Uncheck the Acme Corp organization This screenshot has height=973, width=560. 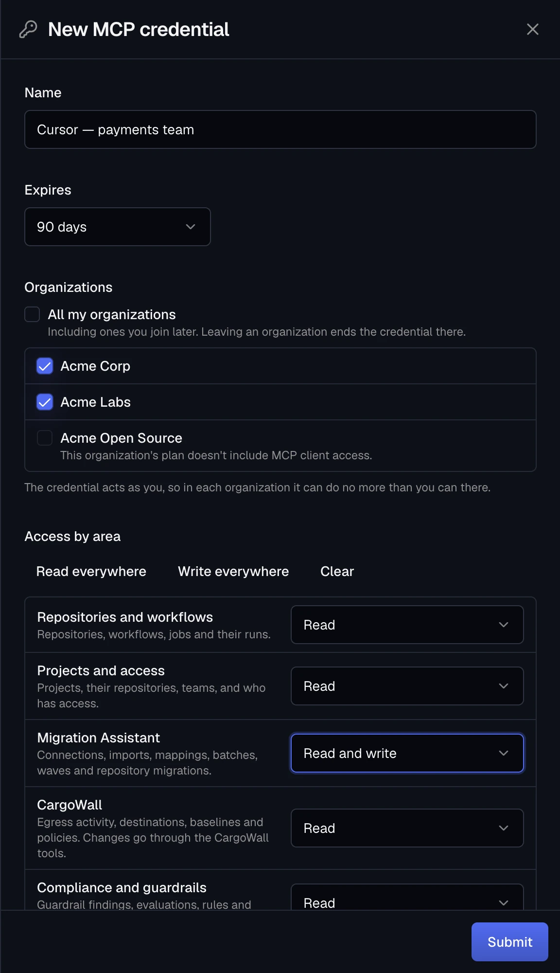[x=45, y=366]
